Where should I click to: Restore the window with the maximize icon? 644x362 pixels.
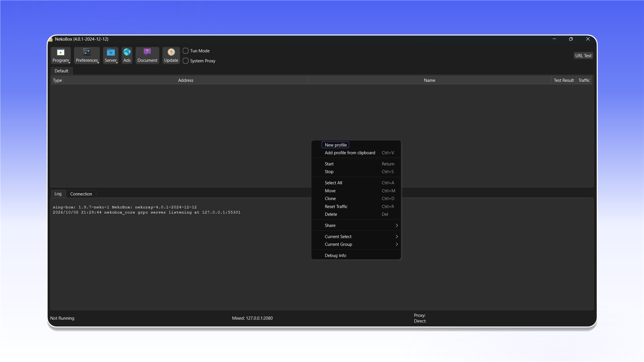[571, 39]
